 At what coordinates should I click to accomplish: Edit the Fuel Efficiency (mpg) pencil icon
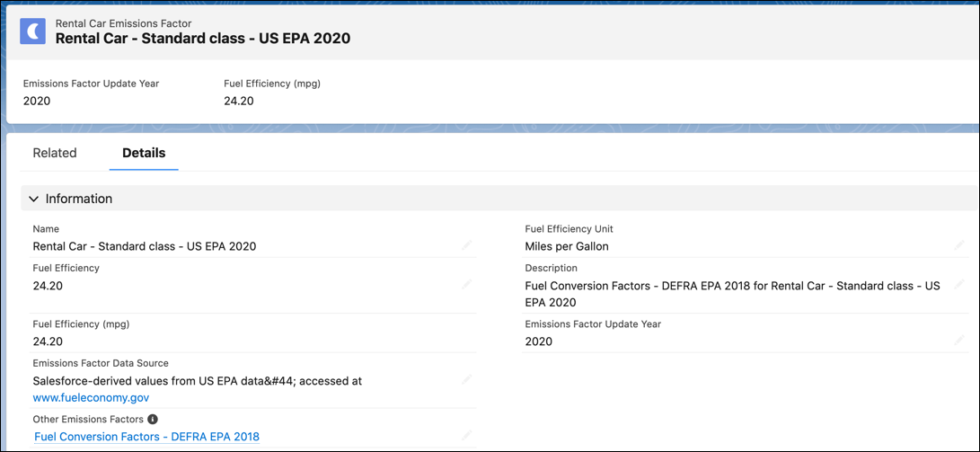point(467,341)
